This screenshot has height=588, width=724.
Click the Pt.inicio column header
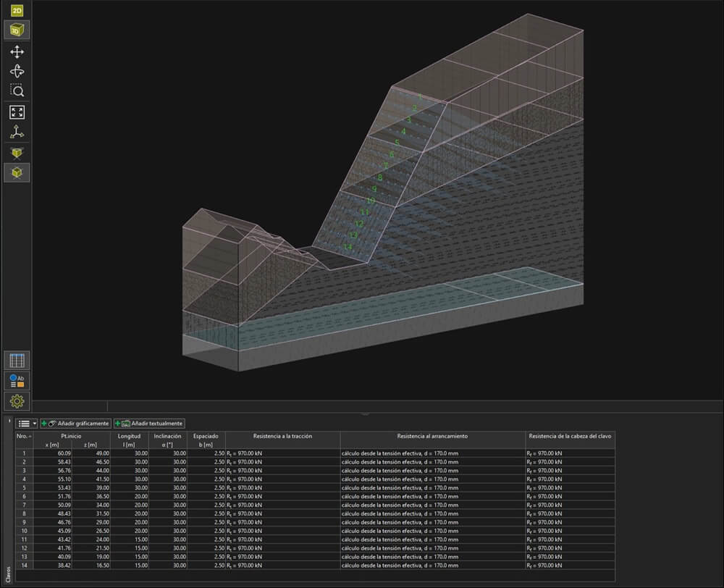72,436
